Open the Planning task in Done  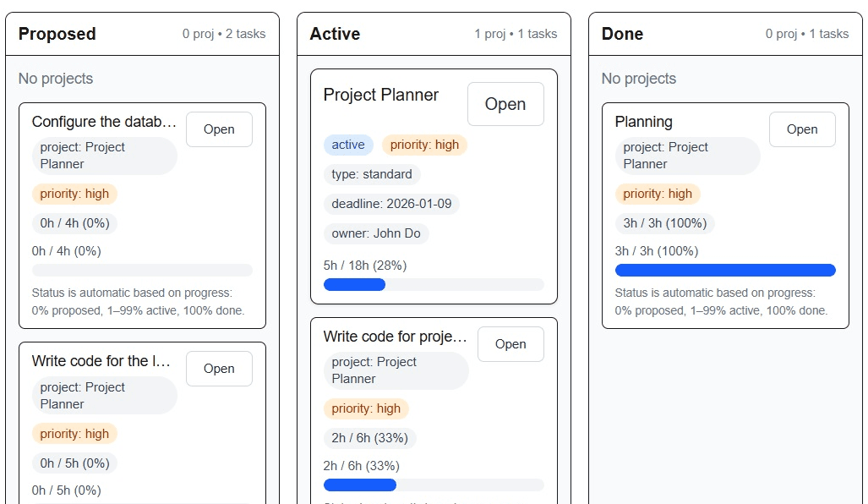pyautogui.click(x=801, y=129)
